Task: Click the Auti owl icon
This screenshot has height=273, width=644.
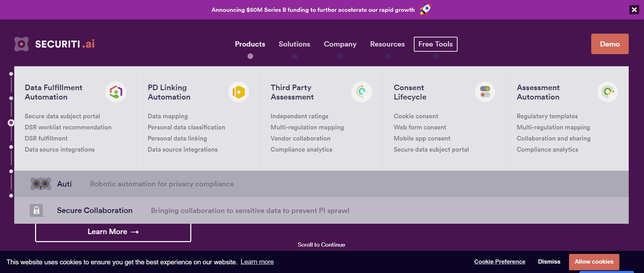Action: 41,184
